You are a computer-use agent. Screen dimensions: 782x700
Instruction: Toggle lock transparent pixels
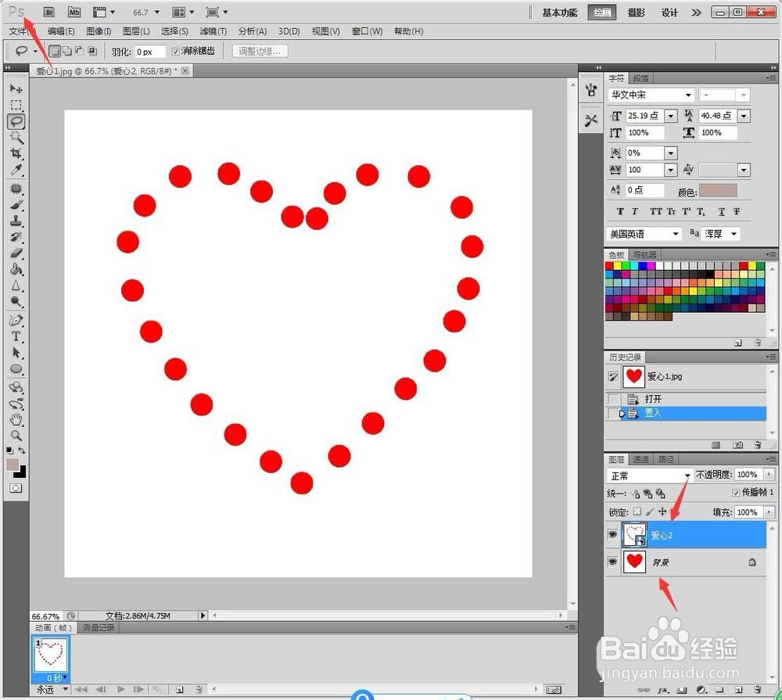pyautogui.click(x=637, y=512)
